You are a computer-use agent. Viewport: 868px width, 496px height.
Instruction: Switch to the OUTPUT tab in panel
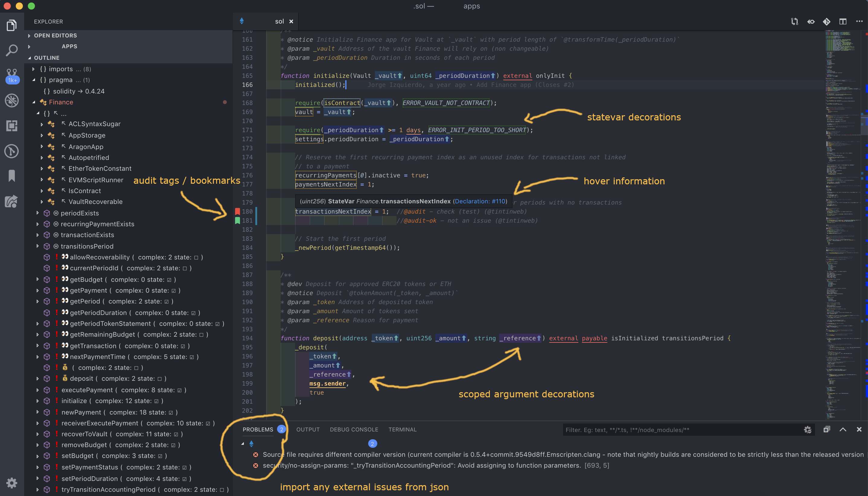tap(308, 429)
